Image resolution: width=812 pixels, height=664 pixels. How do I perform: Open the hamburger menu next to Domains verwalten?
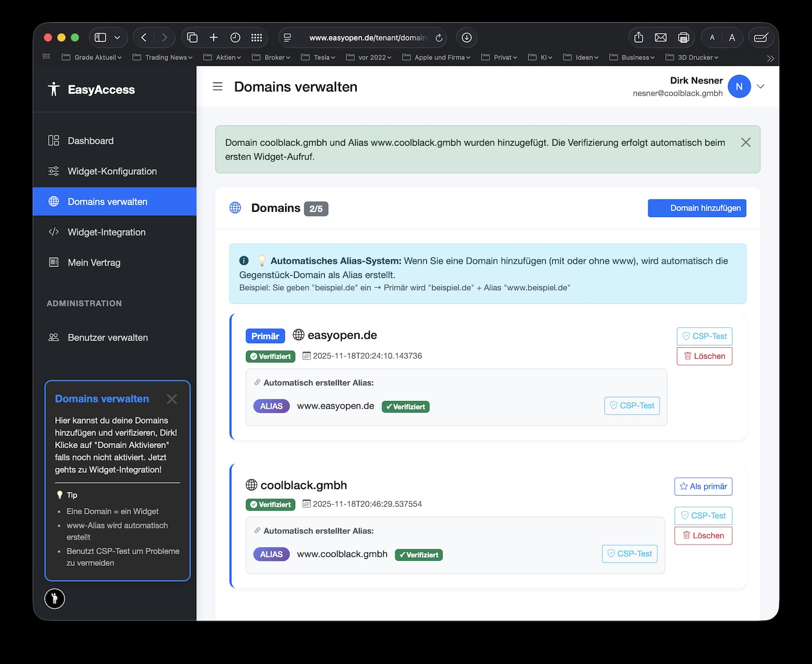coord(217,86)
